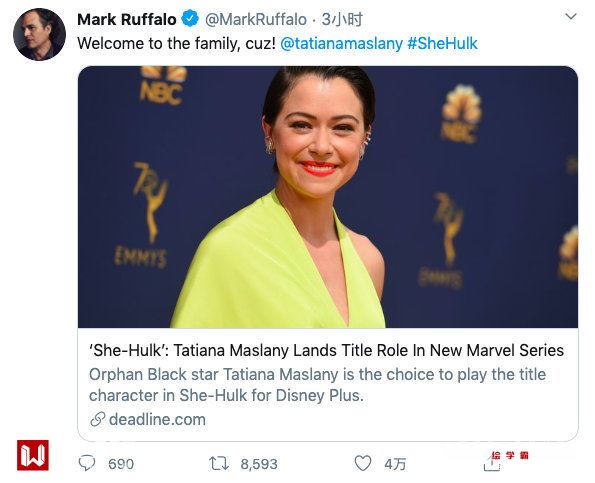The height and width of the screenshot is (483, 595).
Task: Open the Tatiana Maslany article photo
Action: click(x=328, y=197)
